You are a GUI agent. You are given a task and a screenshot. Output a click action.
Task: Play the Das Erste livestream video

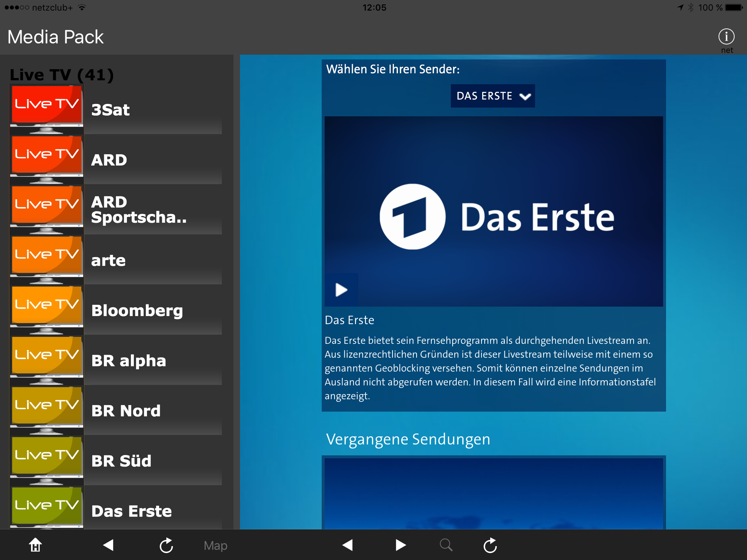341,290
